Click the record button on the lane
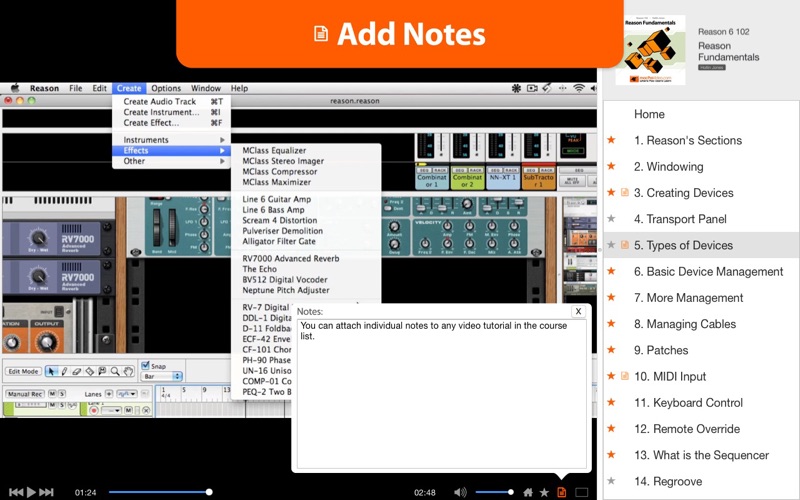800x500 pixels. [x=93, y=410]
